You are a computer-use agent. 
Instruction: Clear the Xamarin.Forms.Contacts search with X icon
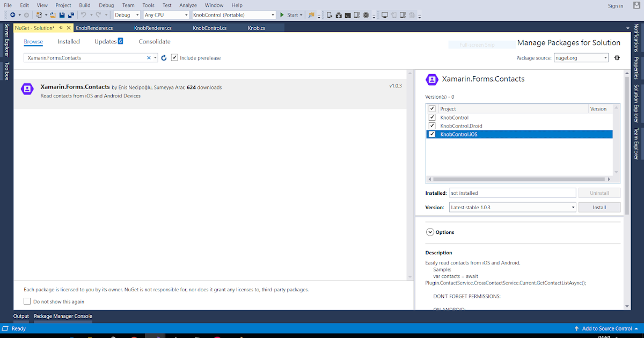click(x=149, y=57)
